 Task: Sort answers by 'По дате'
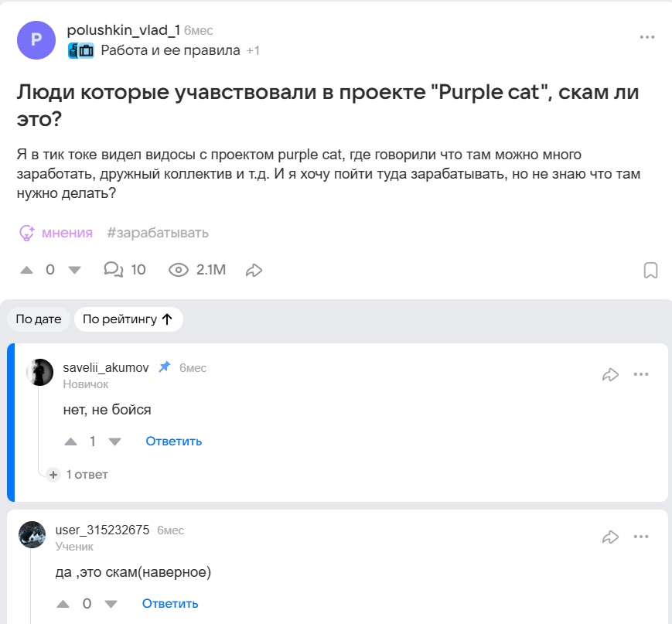pos(38,319)
